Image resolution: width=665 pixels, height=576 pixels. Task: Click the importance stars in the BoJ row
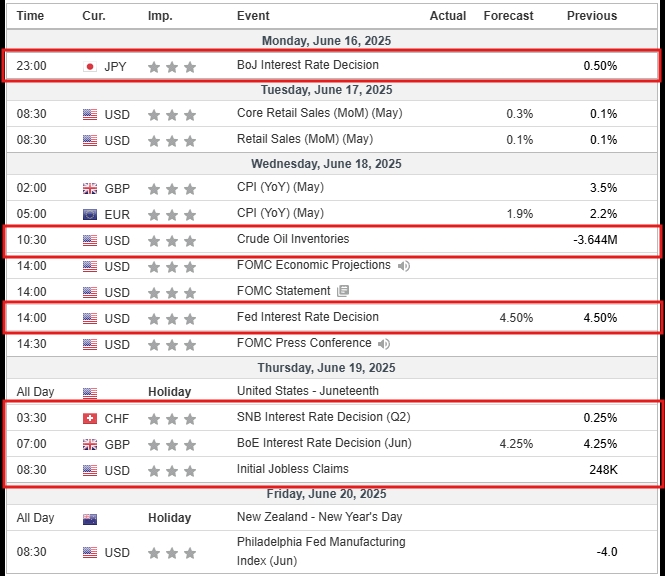[172, 67]
